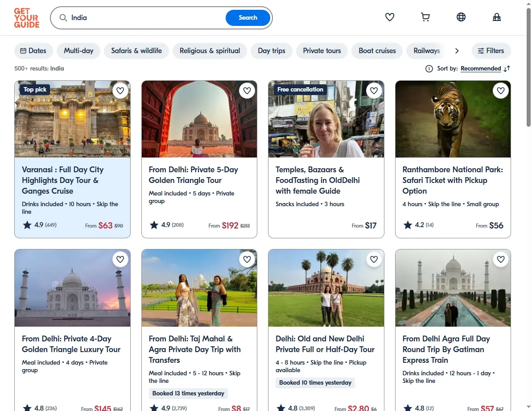This screenshot has height=411, width=532.
Task: Open the Taj Mahal red archway photo
Action: coord(199,119)
